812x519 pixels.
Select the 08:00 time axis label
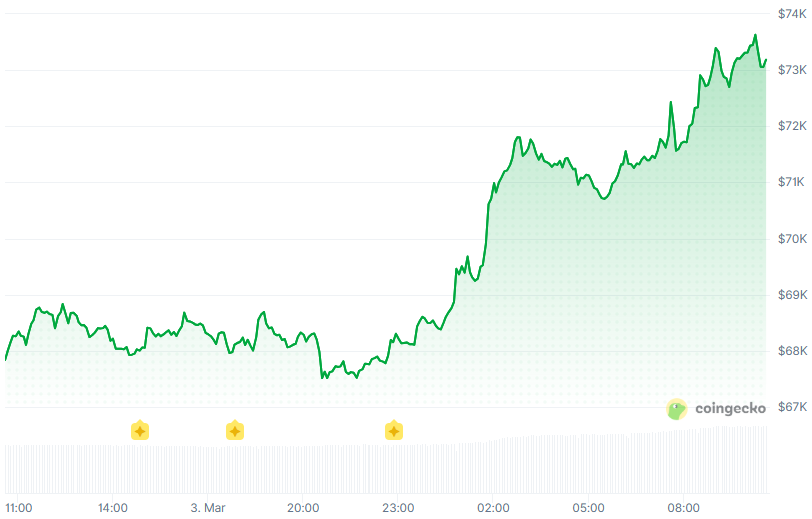coord(684,508)
